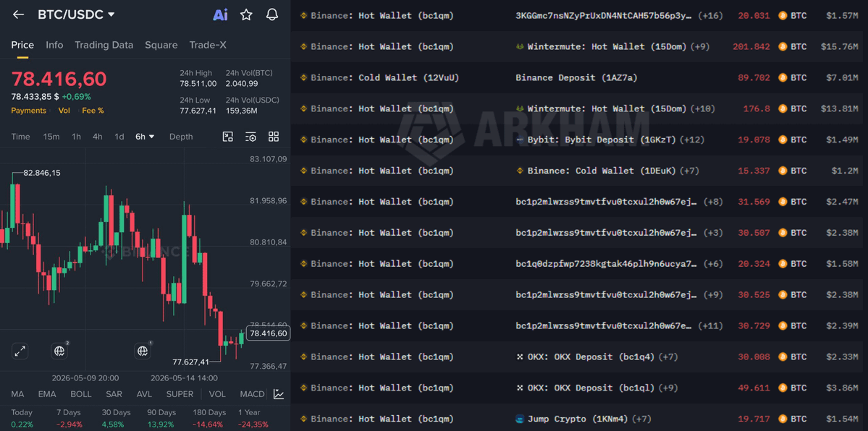868x431 pixels.
Task: Switch to the Trading Data tab
Action: coord(104,45)
